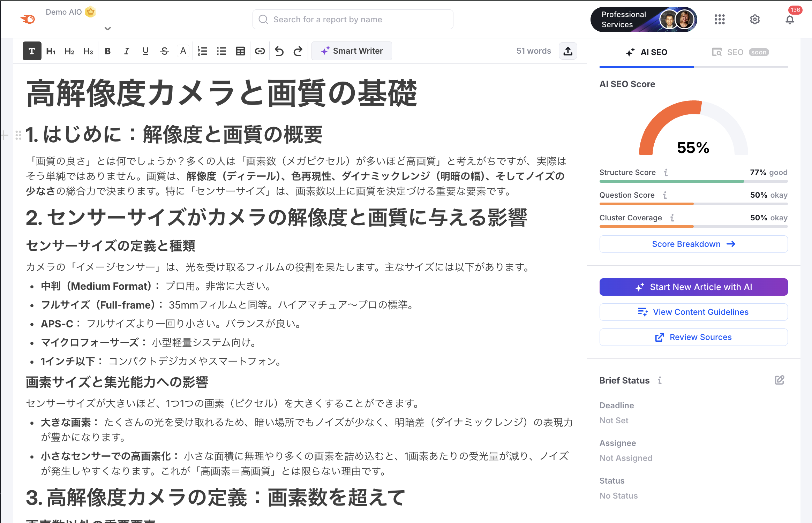Click the export upload icon
This screenshot has height=523, width=812.
click(x=568, y=51)
